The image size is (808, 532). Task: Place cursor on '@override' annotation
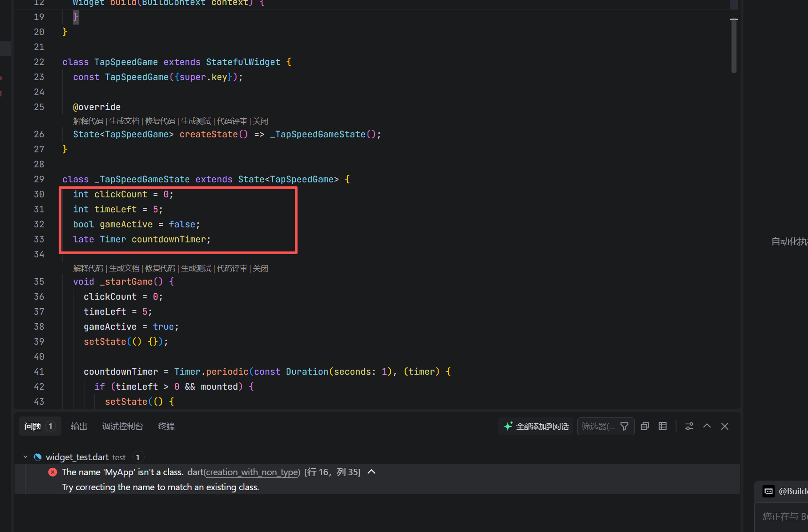(97, 107)
